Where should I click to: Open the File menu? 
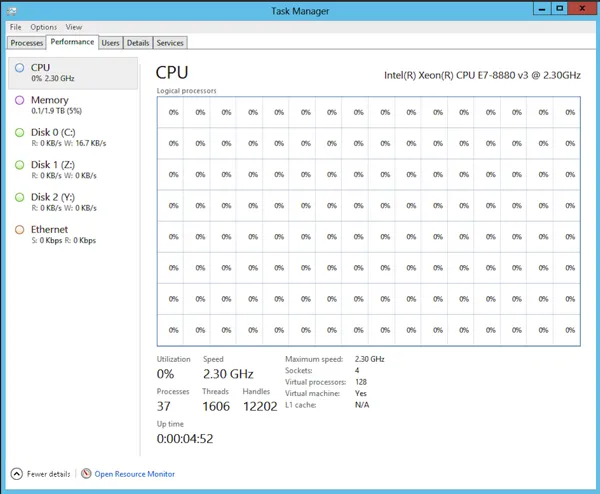pos(15,27)
